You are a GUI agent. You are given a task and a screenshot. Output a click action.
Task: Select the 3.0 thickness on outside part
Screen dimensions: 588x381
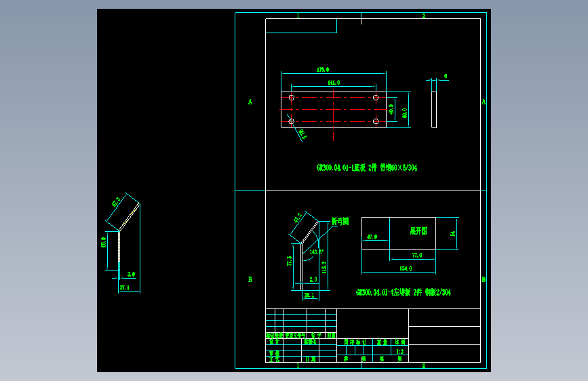[x=131, y=274]
